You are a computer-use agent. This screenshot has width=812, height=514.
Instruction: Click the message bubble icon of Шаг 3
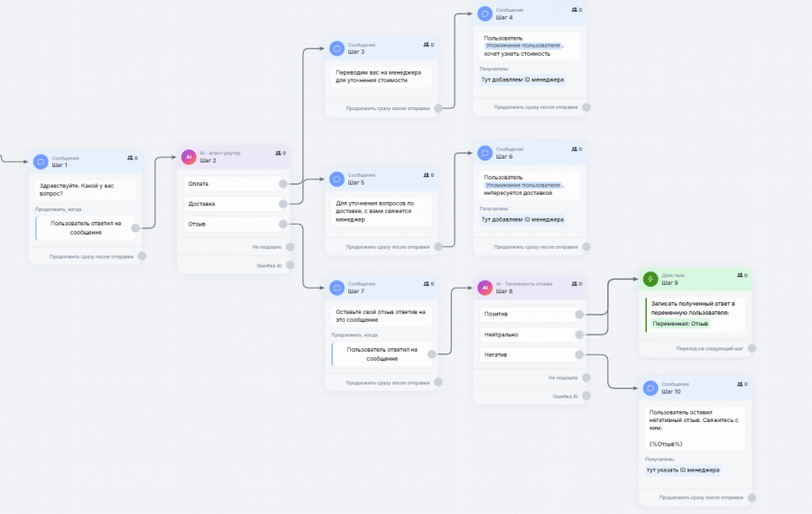(x=337, y=49)
